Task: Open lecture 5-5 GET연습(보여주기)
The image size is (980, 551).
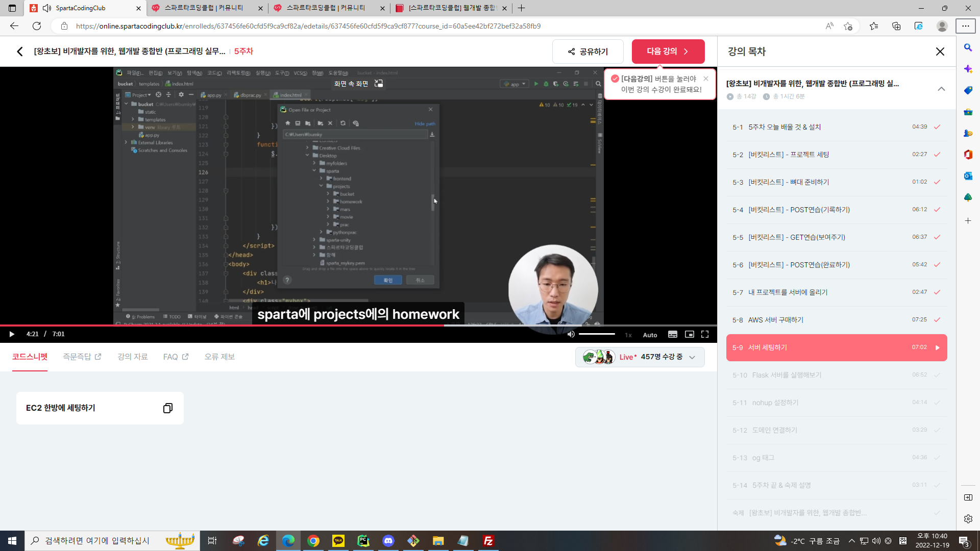Action: pos(837,237)
